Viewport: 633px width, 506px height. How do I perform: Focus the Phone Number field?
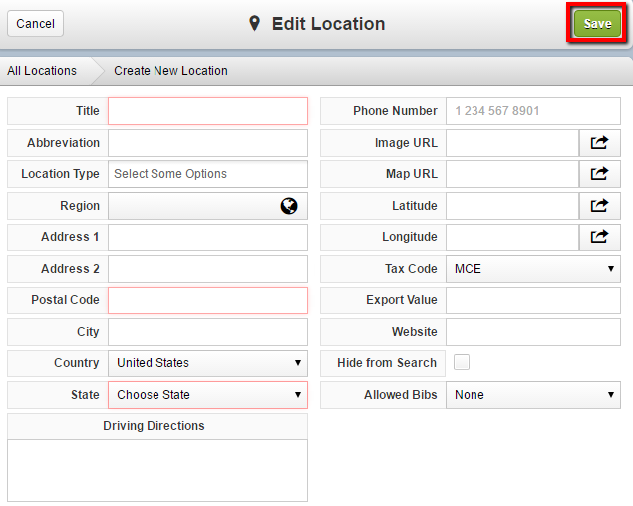(533, 111)
